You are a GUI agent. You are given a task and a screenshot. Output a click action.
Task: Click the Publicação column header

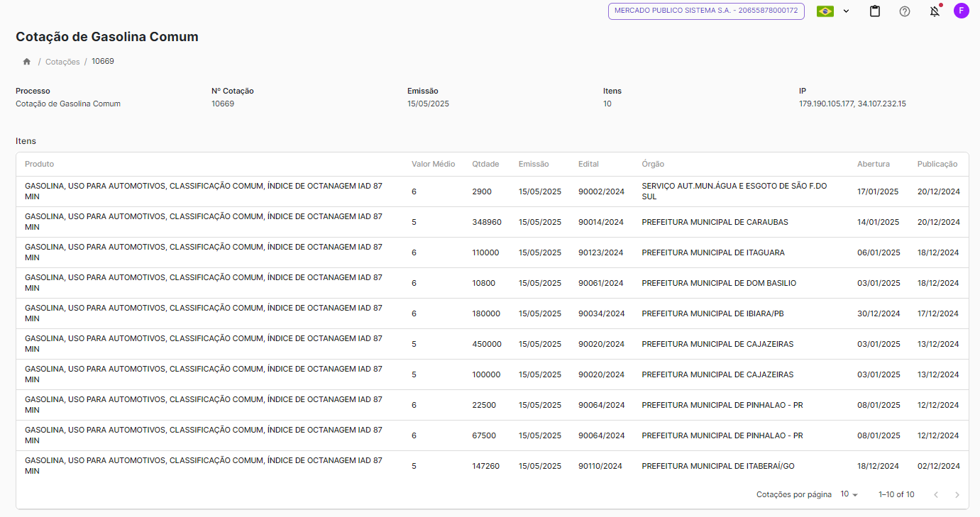point(937,164)
